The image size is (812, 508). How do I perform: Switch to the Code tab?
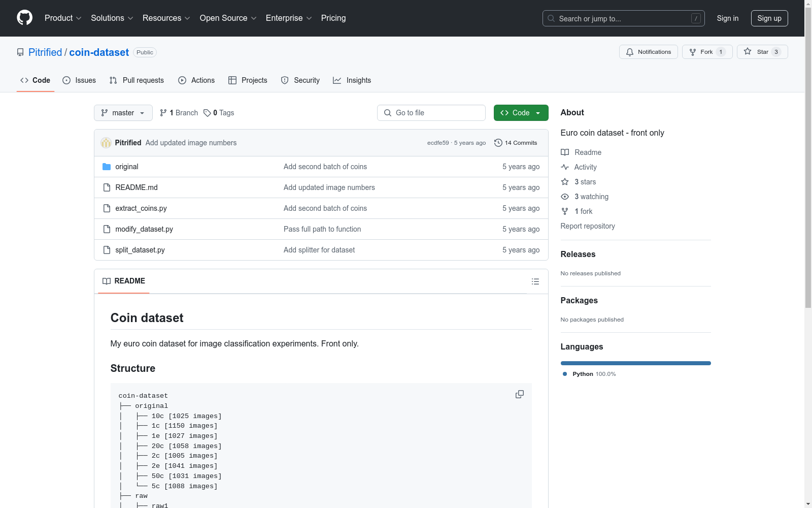(x=35, y=80)
